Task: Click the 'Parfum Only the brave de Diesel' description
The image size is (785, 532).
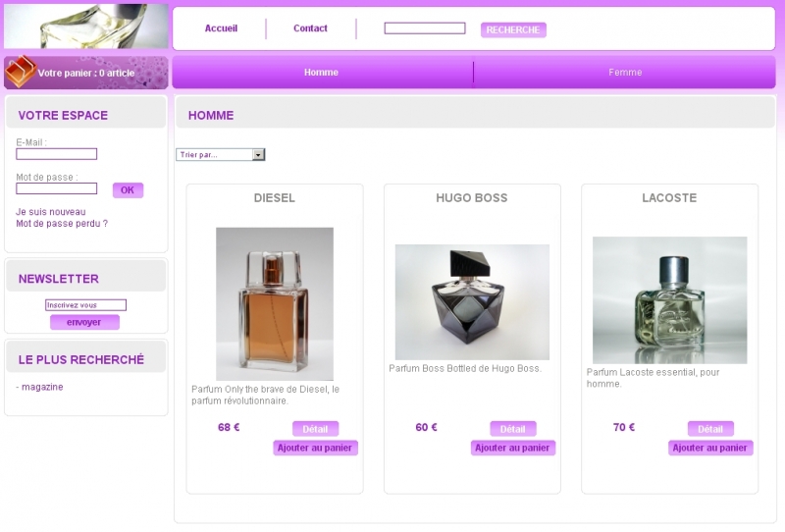Action: point(265,395)
